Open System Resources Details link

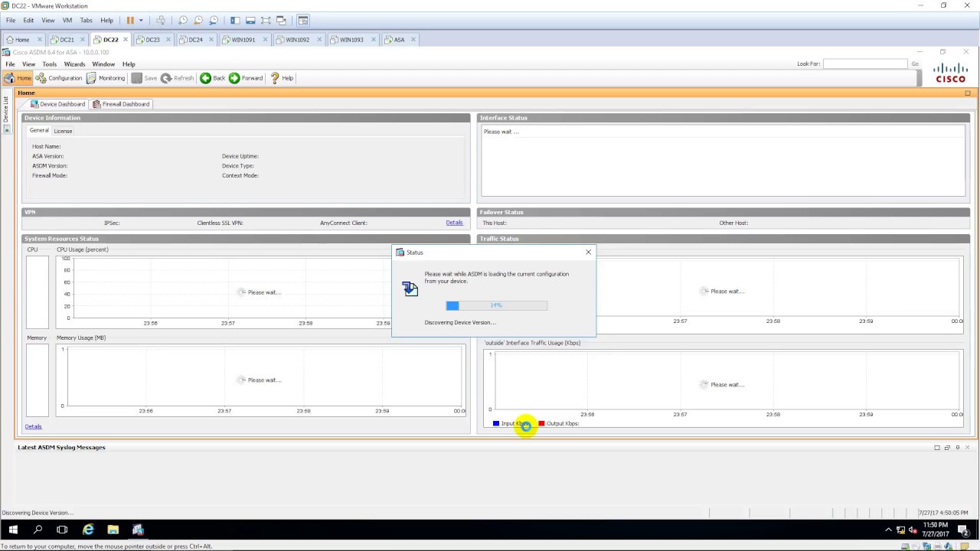click(33, 426)
